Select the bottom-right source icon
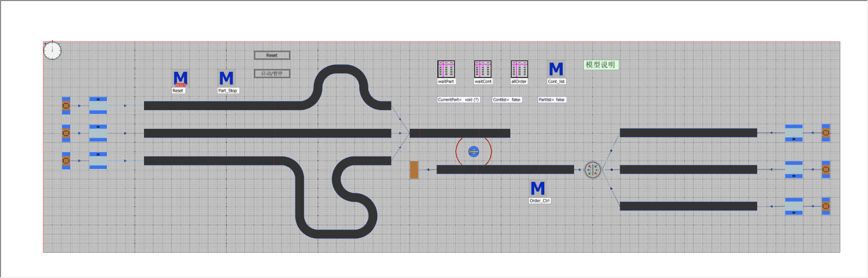Screen dimensions: 868x278 click(x=826, y=206)
